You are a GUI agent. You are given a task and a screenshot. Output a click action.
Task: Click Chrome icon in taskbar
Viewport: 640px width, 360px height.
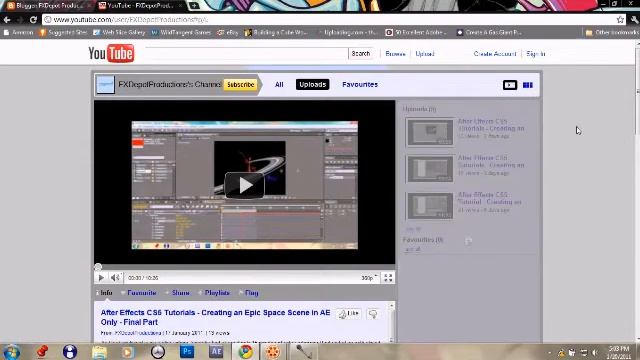tap(246, 351)
